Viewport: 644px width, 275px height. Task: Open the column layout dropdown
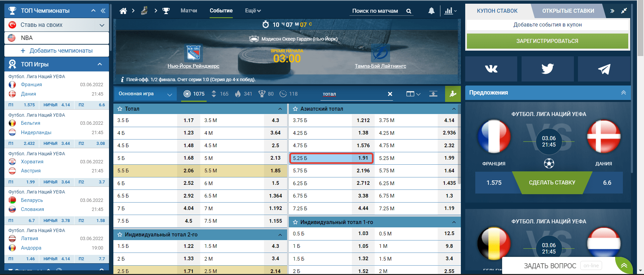point(413,94)
